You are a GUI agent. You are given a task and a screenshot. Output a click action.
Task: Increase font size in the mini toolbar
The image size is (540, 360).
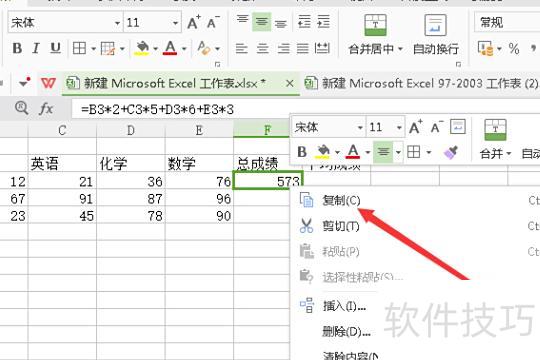pos(416,127)
